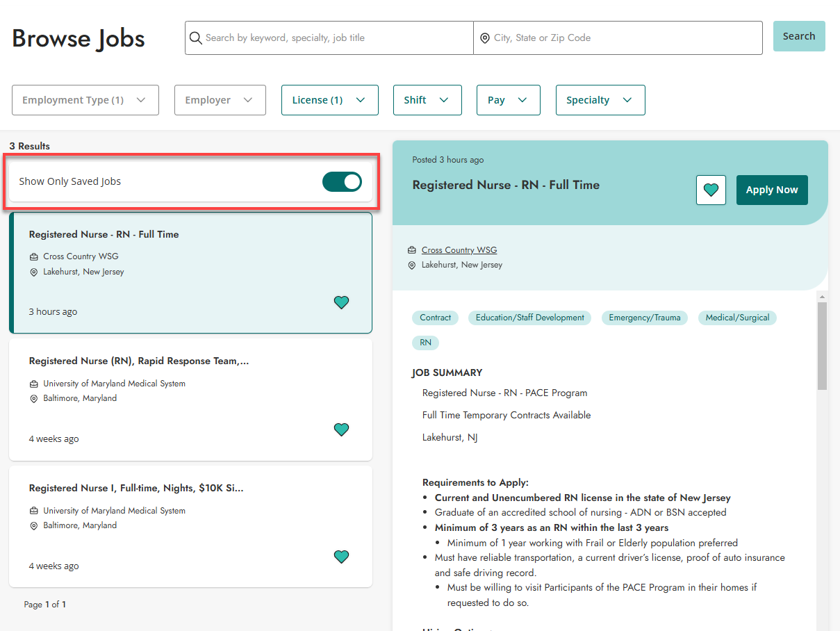Unsave Rapid Response Team job heart icon
This screenshot has width=840, height=631.
coord(341,429)
